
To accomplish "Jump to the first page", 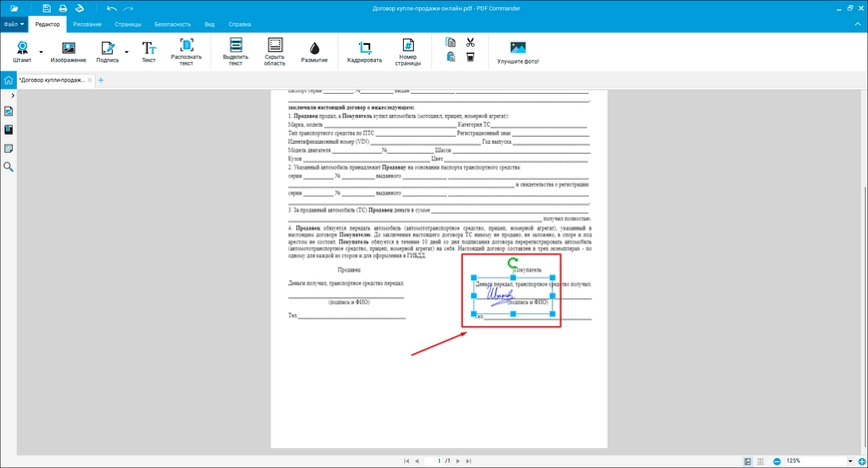I will (x=406, y=461).
